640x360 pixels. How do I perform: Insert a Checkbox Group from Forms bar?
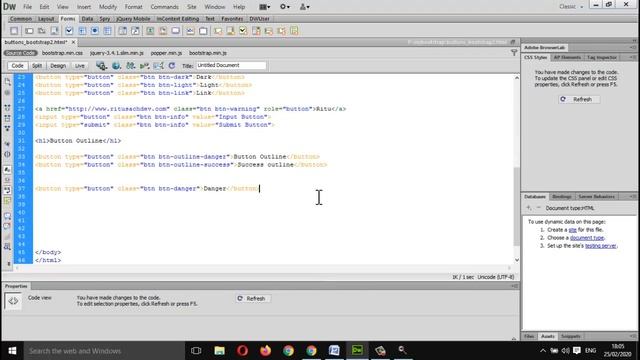click(x=82, y=31)
